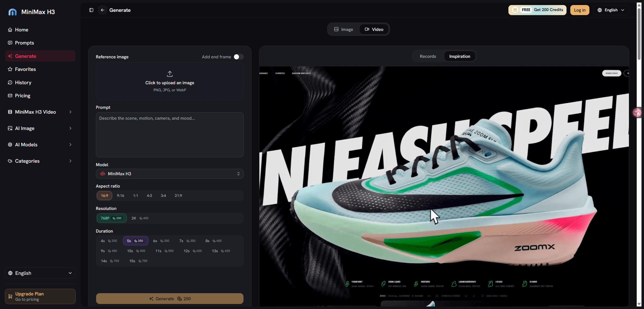
Task: Set duration to 12s
Action: coord(193,251)
